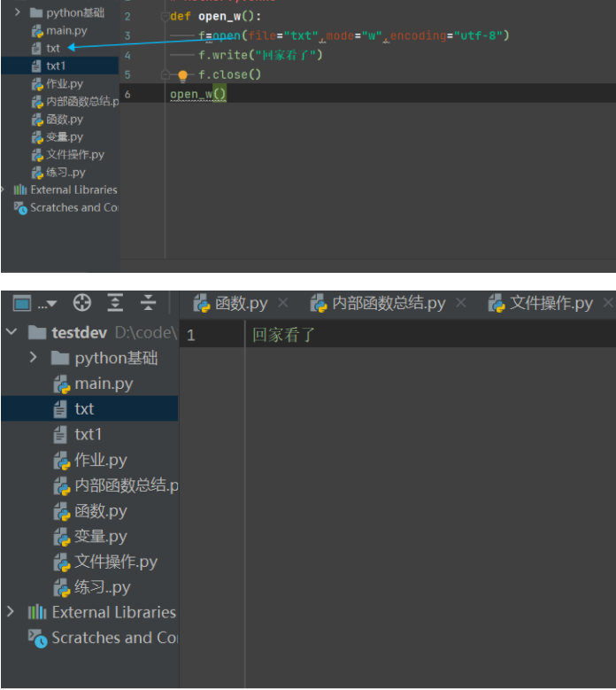Screen dimensions: 616x690
Task: Select the highlighted txt file in lower tree
Action: click(x=89, y=408)
